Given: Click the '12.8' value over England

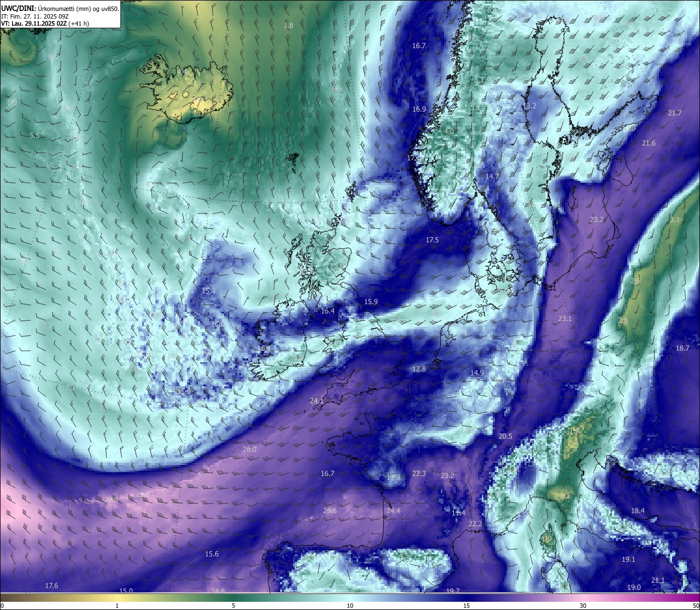Looking at the screenshot, I should [419, 369].
